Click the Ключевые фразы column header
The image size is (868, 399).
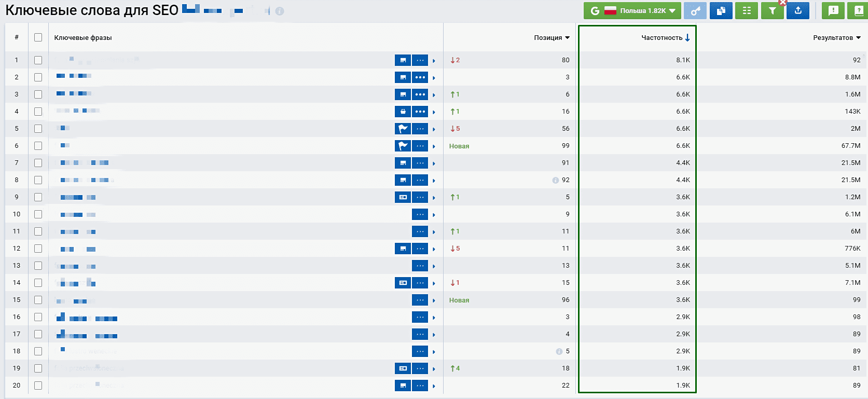(x=83, y=37)
